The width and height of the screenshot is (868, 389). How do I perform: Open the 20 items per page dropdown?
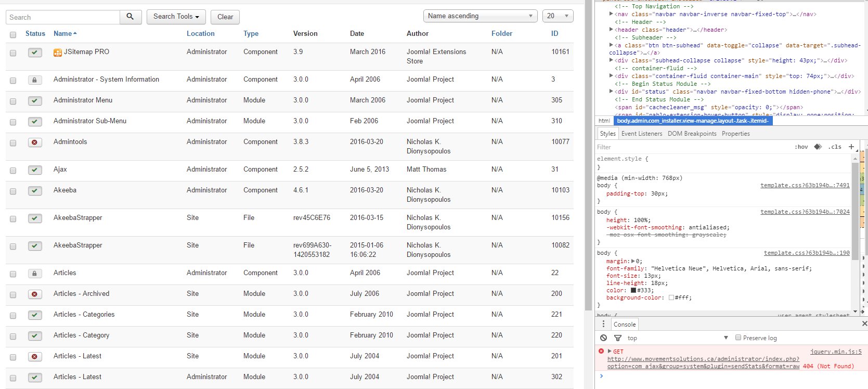click(x=558, y=16)
